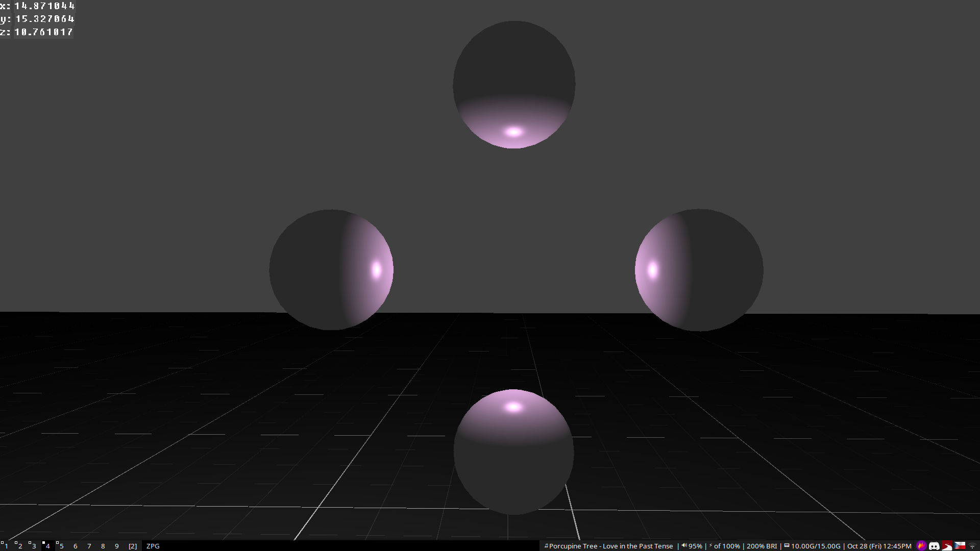Click the red swoosh tray icon
The width and height of the screenshot is (980, 551).
947,546
